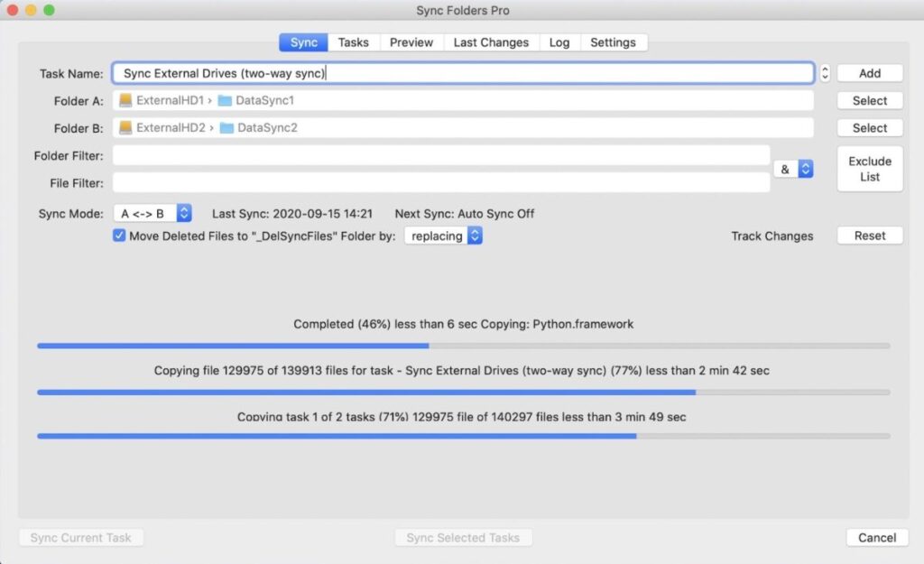Open the Settings tab
The height and width of the screenshot is (564, 924).
[613, 42]
